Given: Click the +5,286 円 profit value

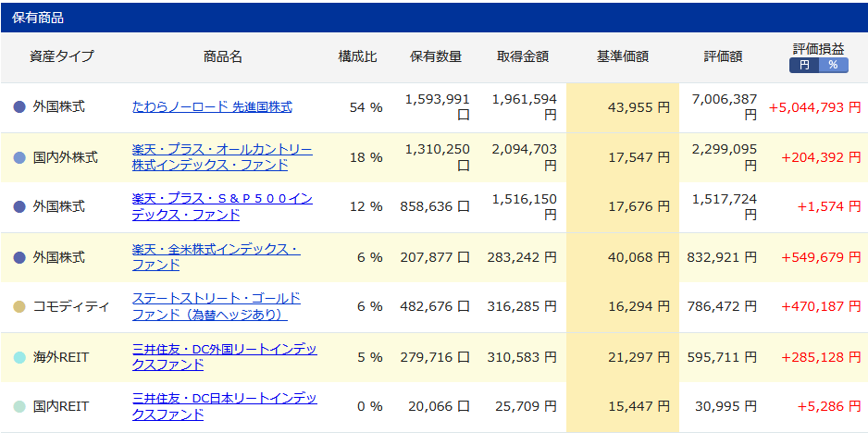Looking at the screenshot, I should click(829, 407).
